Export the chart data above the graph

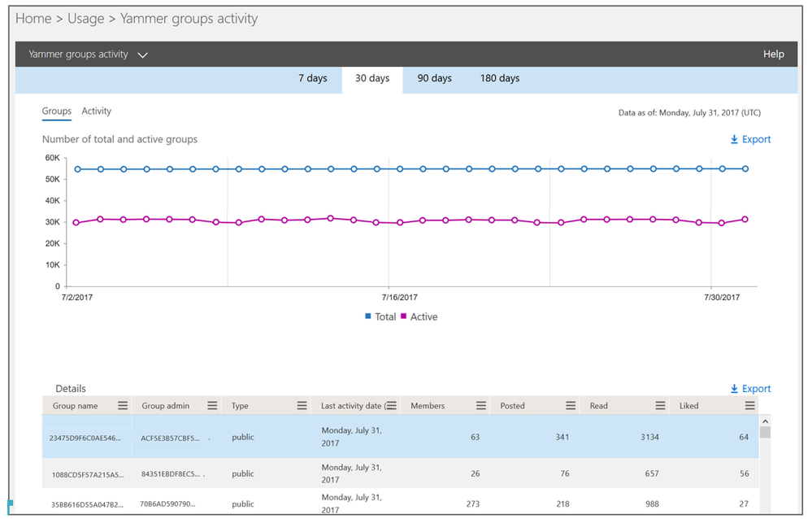(x=750, y=139)
